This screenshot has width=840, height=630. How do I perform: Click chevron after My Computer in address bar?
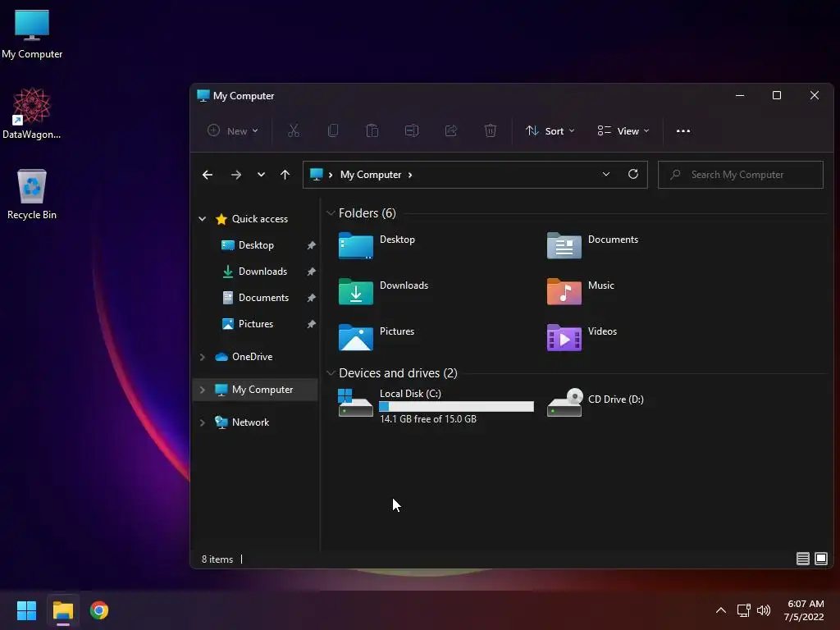coord(410,175)
